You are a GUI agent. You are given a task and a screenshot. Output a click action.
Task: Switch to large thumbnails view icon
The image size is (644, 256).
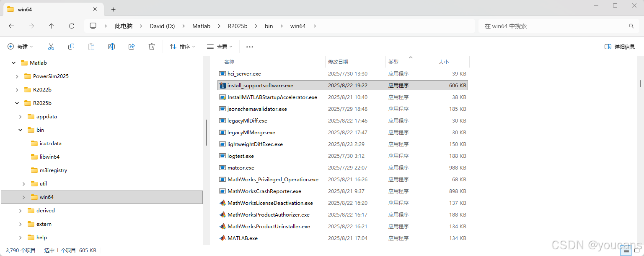click(x=637, y=251)
